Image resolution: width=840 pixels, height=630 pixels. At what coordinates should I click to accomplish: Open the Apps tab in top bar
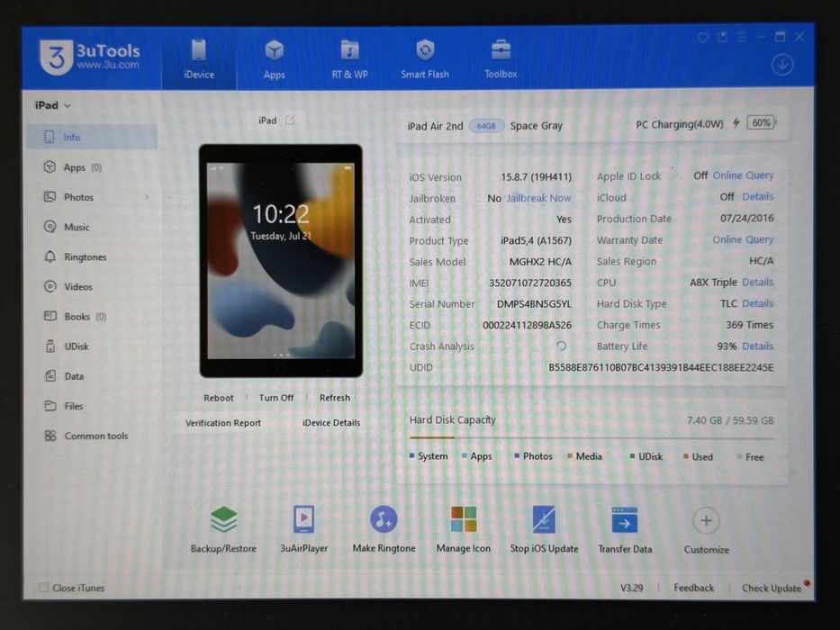tap(275, 59)
